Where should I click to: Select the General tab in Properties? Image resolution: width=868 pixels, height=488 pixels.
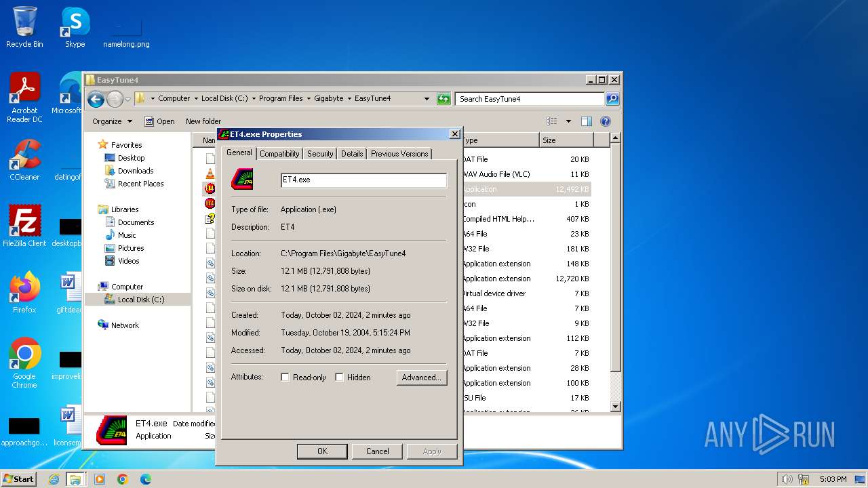[239, 152]
